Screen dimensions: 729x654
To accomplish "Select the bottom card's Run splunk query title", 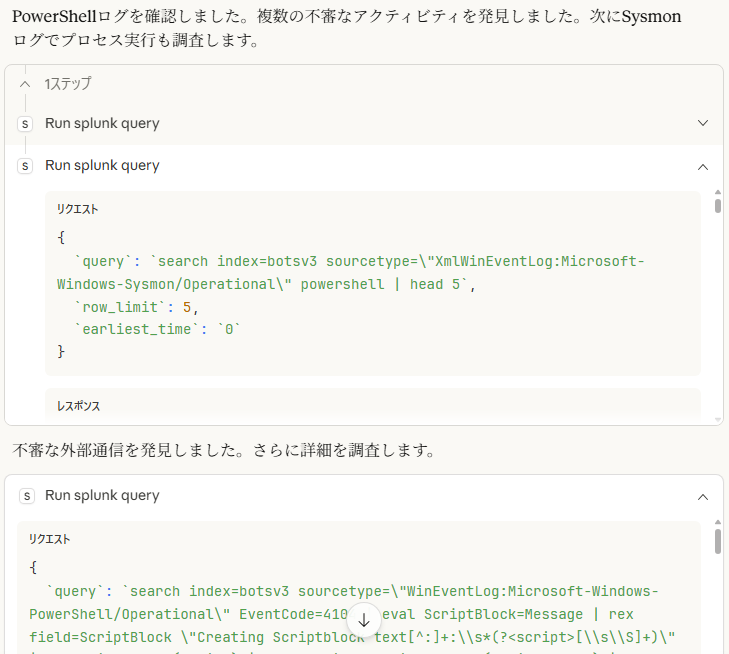I will tap(102, 496).
